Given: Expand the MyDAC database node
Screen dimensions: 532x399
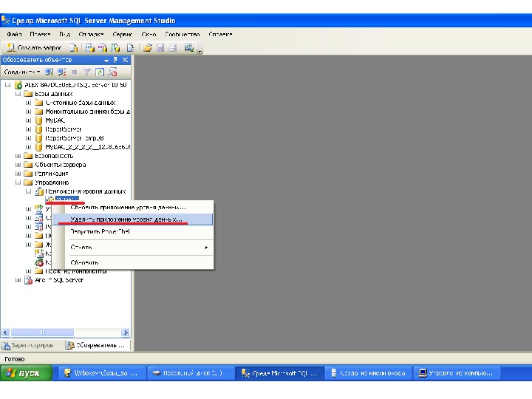Looking at the screenshot, I should tap(29, 120).
